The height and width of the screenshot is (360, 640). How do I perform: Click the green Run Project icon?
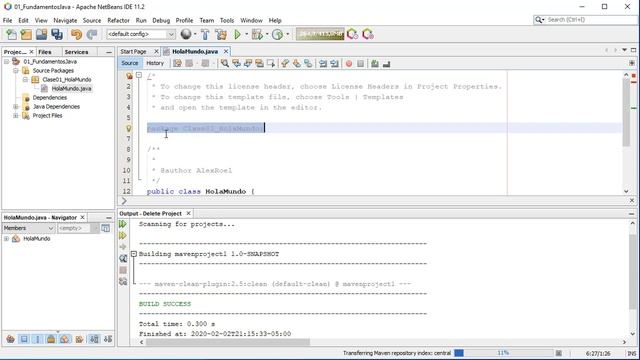point(237,34)
